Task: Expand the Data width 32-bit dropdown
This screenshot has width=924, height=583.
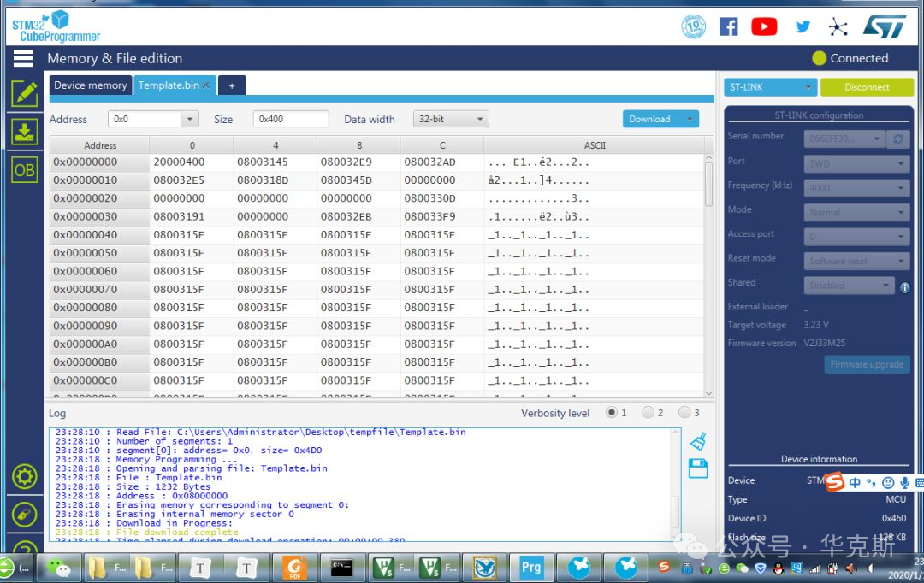Action: point(451,120)
